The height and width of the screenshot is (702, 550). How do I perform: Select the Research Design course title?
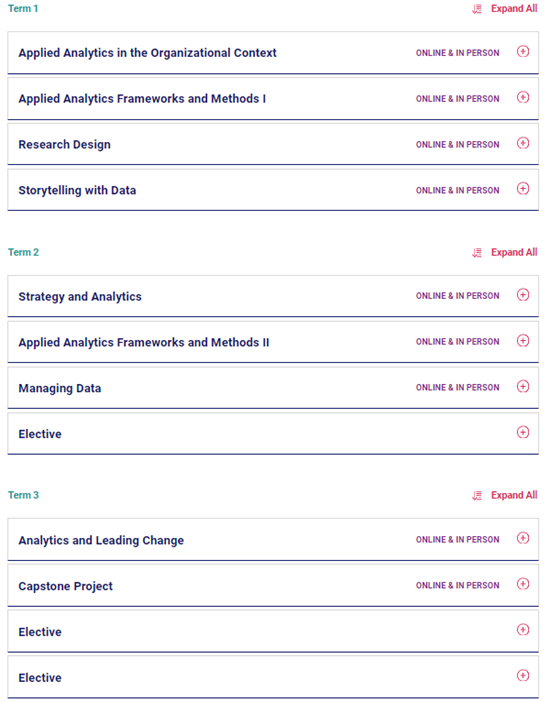click(64, 145)
